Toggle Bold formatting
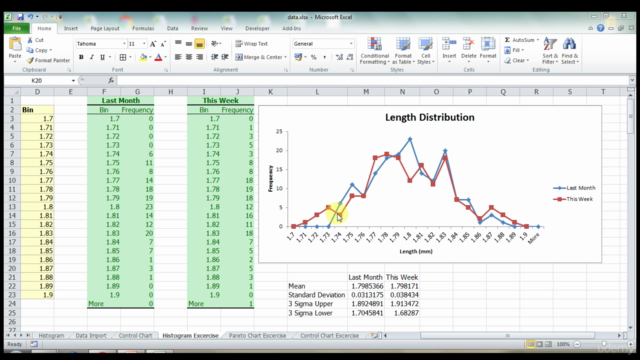The width and height of the screenshot is (640, 360). tap(81, 57)
